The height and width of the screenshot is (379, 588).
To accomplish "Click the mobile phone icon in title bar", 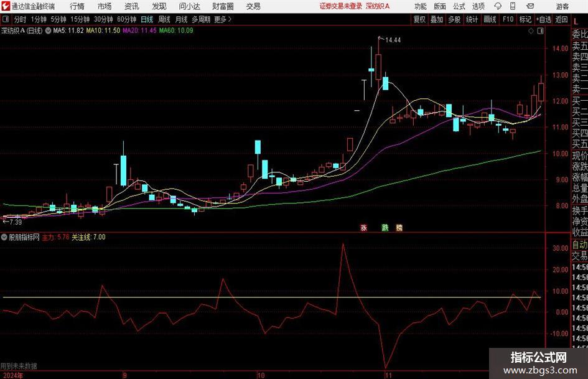I will tap(513, 6).
